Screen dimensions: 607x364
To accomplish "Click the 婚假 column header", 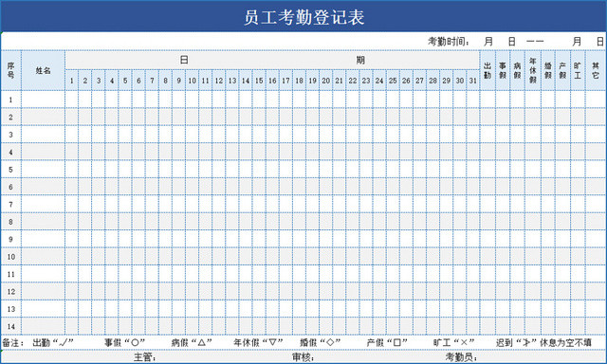I will pos(548,70).
